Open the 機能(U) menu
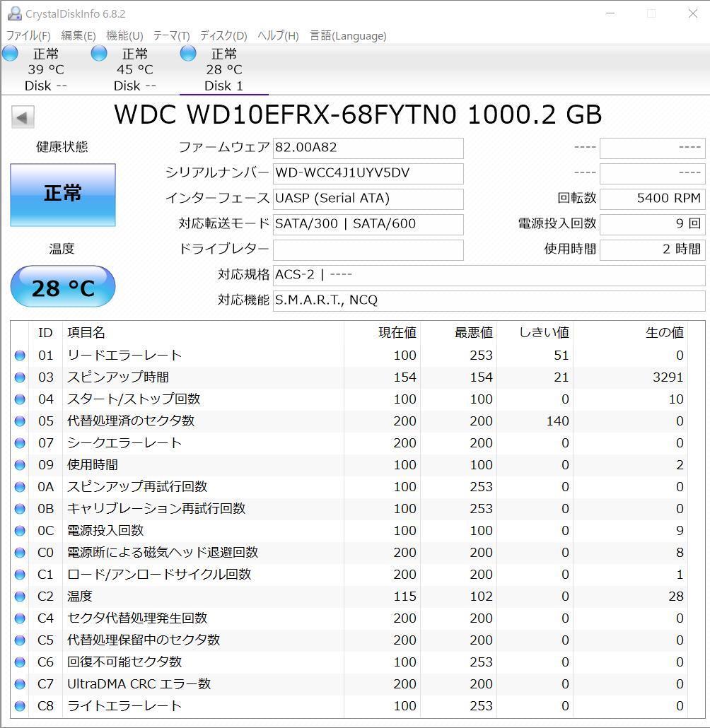Image resolution: width=710 pixels, height=728 pixels. [124, 35]
